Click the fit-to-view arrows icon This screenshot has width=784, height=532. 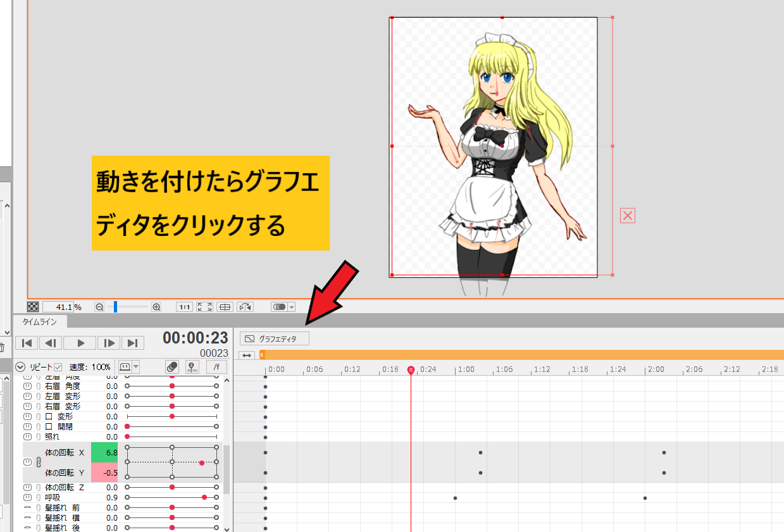(x=204, y=307)
